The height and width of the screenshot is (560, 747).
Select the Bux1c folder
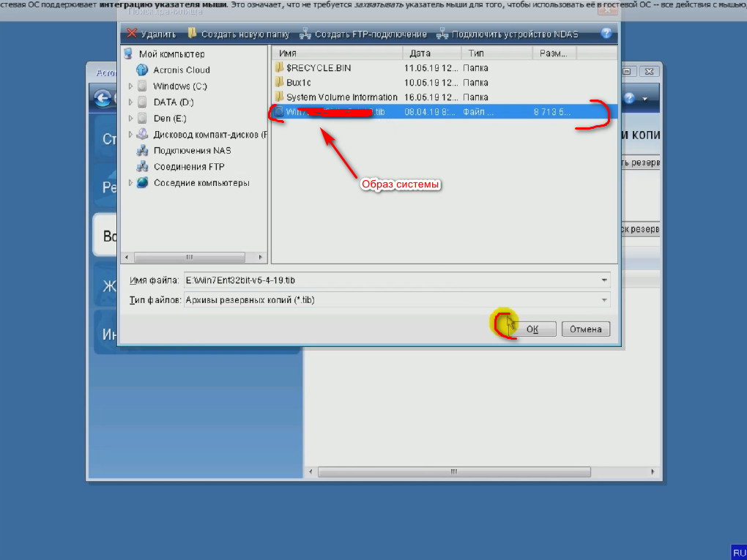298,83
